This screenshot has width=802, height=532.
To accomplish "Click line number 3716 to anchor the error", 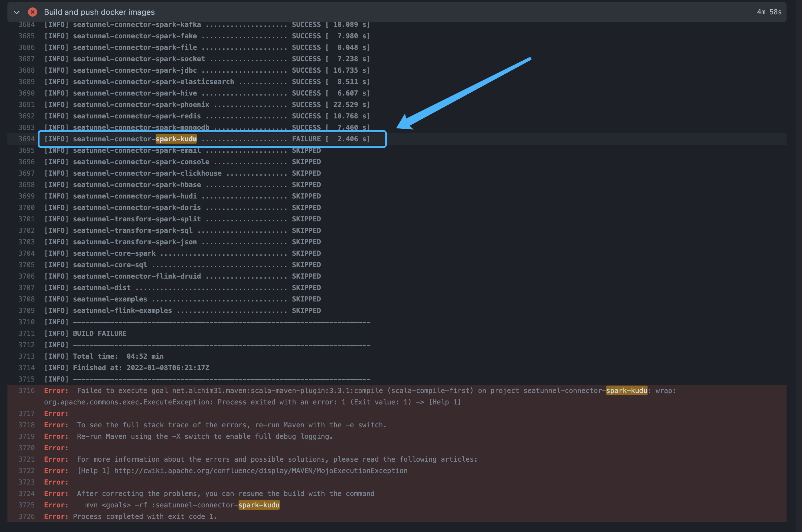I will 27,390.
